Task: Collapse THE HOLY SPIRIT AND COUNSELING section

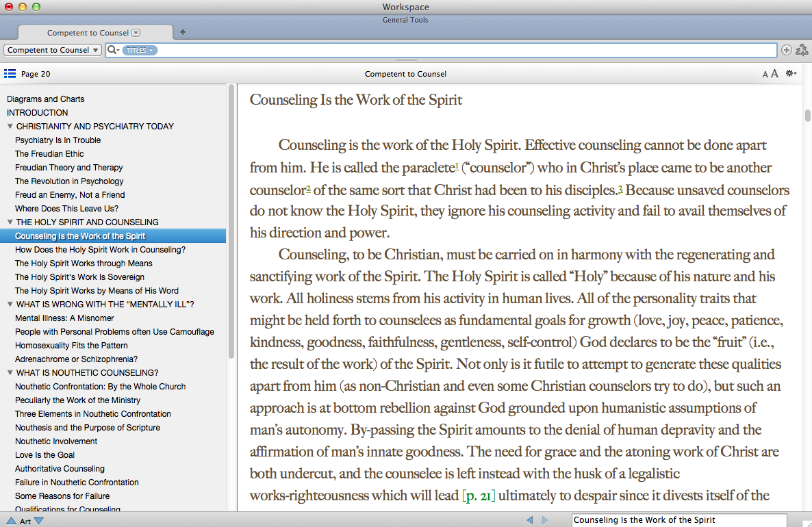Action: click(10, 222)
